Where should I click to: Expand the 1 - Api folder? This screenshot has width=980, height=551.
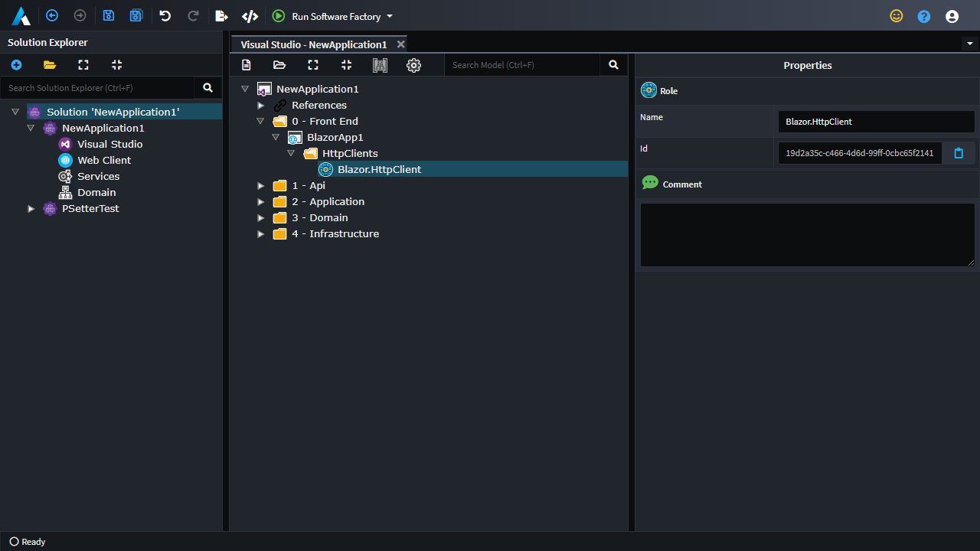[260, 185]
